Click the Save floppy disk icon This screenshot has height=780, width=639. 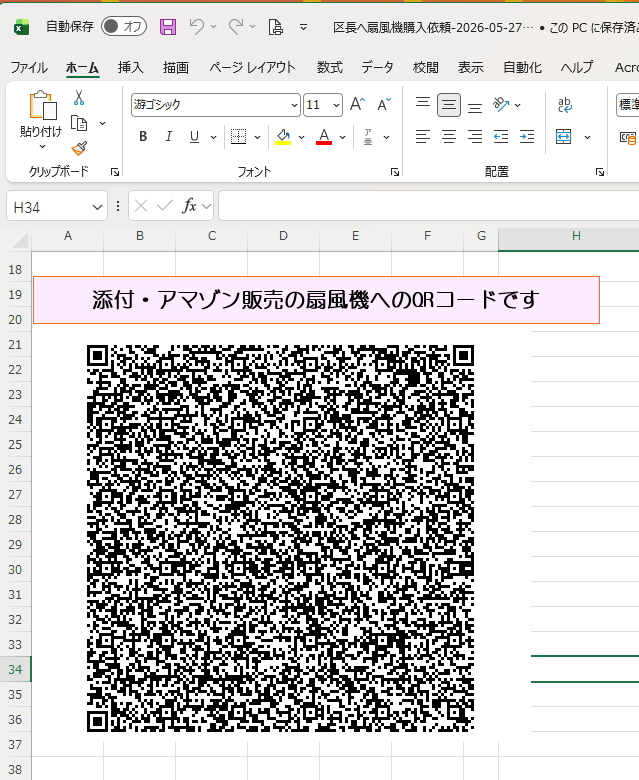pos(168,27)
